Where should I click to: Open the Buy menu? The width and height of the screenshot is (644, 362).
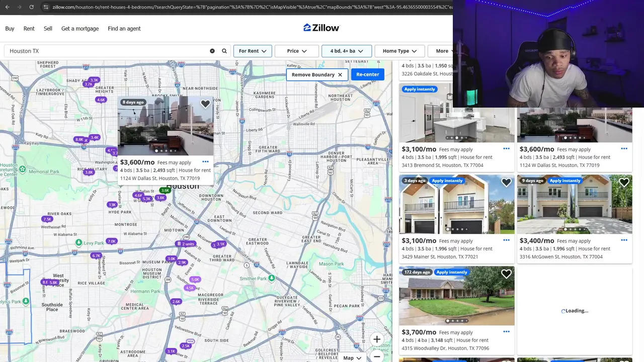point(10,29)
